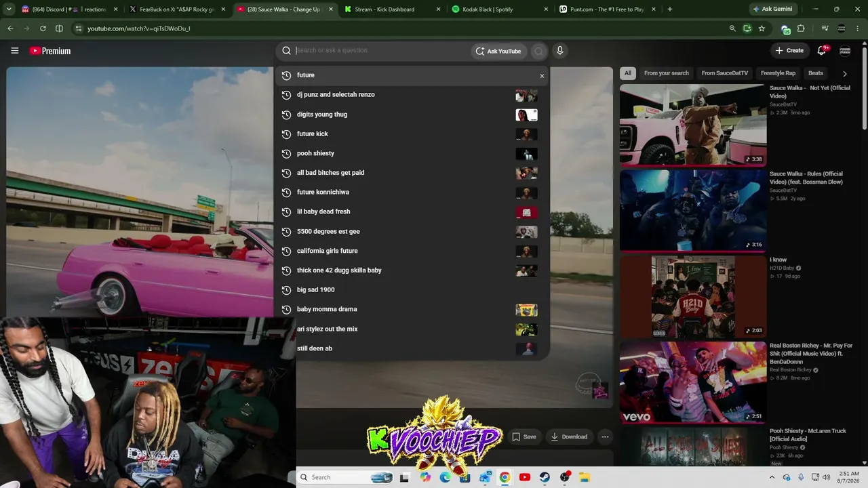Click the Ask Gemini button
This screenshot has height=488, width=868.
pyautogui.click(x=774, y=9)
